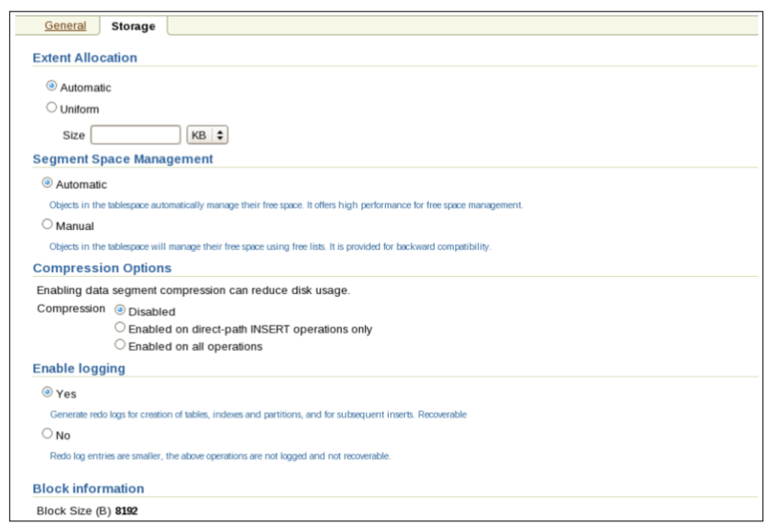Choose Yes for Enable logging
The image size is (774, 532).
point(47,392)
